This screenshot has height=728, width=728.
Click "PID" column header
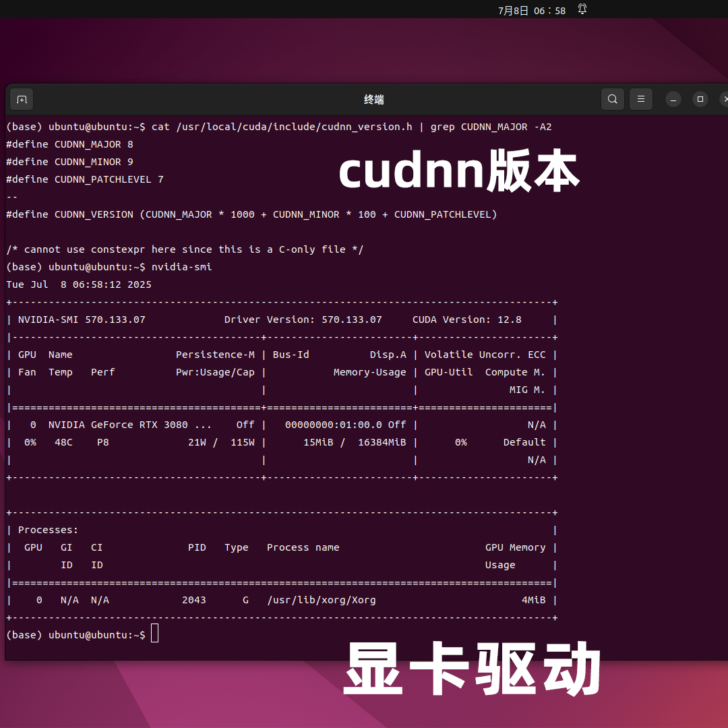point(197,547)
